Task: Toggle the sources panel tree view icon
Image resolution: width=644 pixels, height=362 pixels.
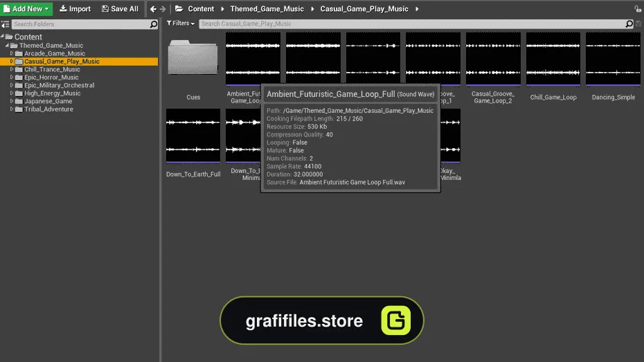Action: 5,24
